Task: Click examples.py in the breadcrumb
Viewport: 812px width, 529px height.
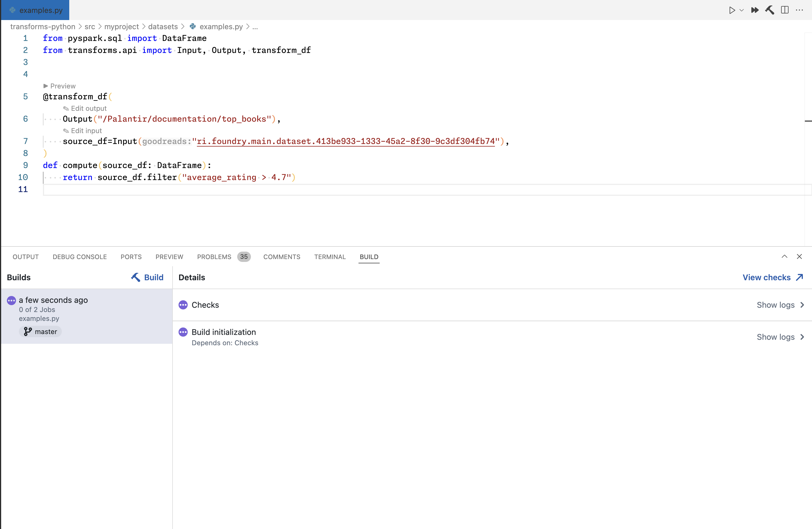Action: click(x=221, y=27)
